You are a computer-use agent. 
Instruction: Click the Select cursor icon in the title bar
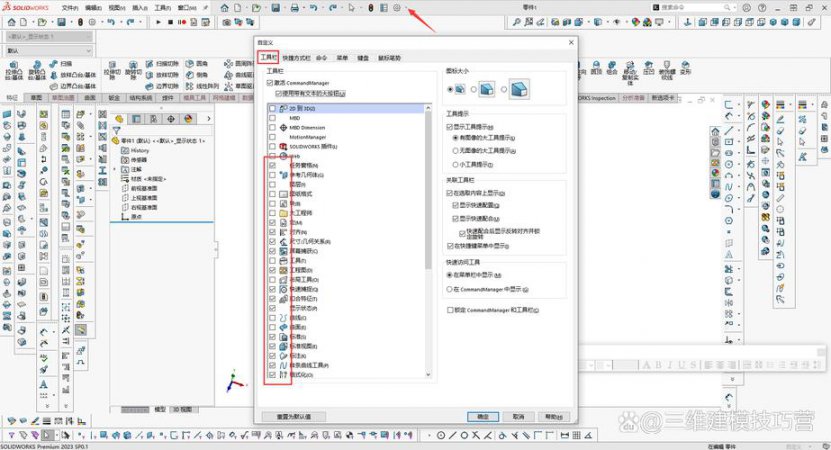tap(351, 8)
